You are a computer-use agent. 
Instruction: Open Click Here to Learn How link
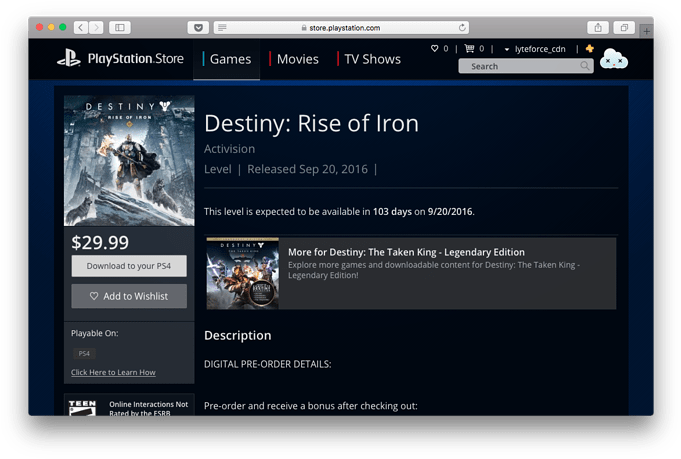pyautogui.click(x=113, y=372)
